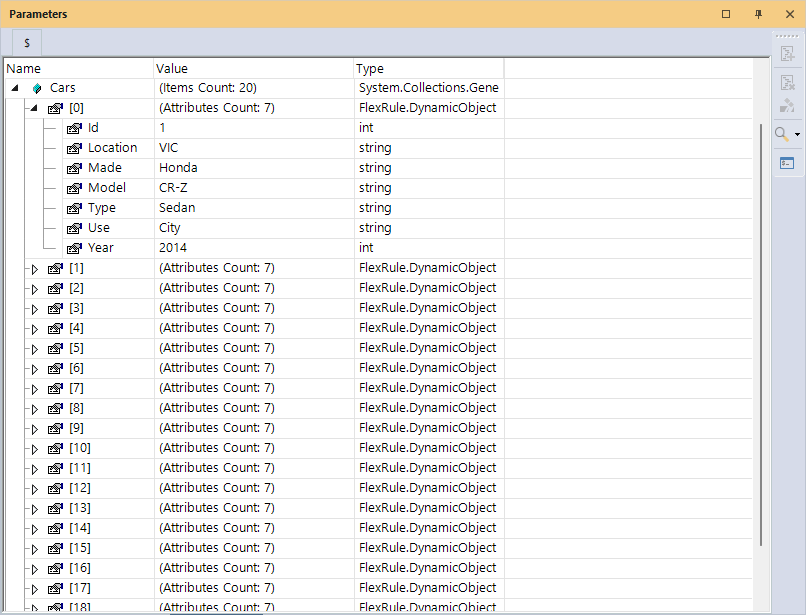Screen dimensions: 806x615
Task: Click the object icon of item [15]
Action: 56,549
